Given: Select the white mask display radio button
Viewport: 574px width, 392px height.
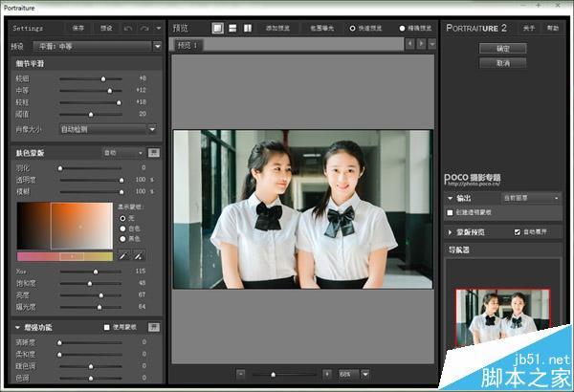Looking at the screenshot, I should point(122,229).
